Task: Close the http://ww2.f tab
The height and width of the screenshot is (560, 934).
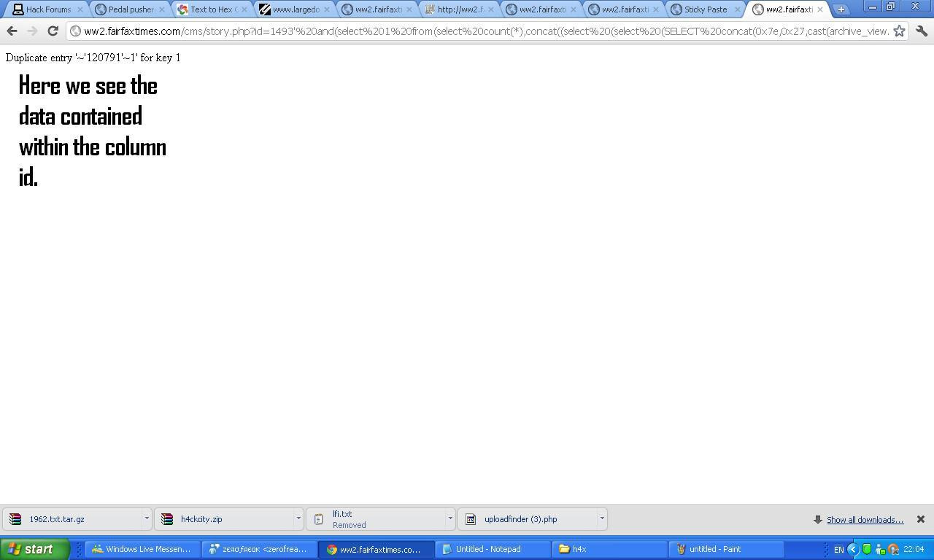Action: pos(491,9)
